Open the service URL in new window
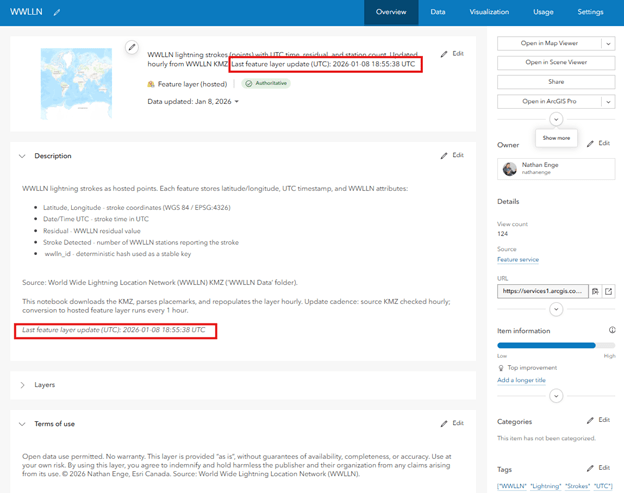 coord(608,291)
